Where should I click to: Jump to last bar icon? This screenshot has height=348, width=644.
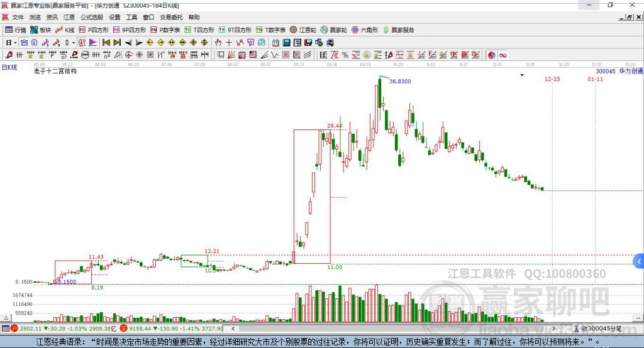(x=117, y=43)
